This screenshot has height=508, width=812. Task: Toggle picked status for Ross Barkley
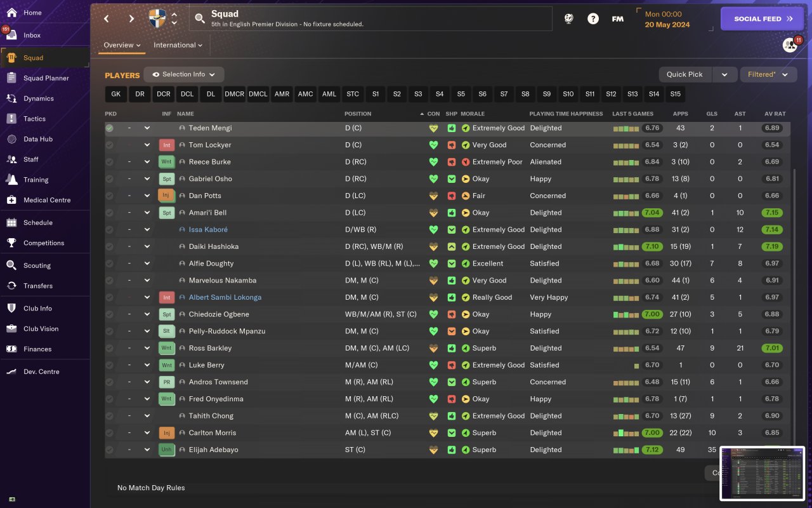pos(110,348)
